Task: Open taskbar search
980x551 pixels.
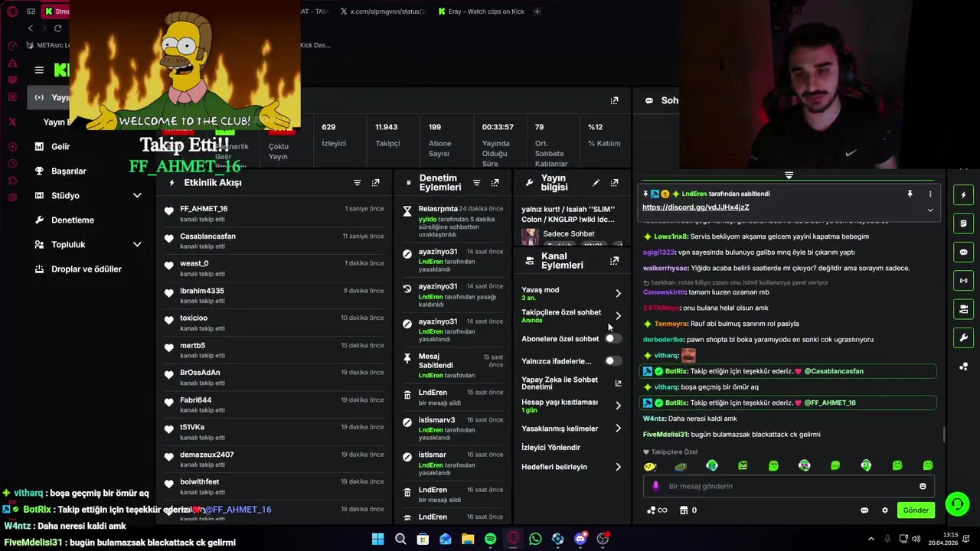Action: [400, 539]
